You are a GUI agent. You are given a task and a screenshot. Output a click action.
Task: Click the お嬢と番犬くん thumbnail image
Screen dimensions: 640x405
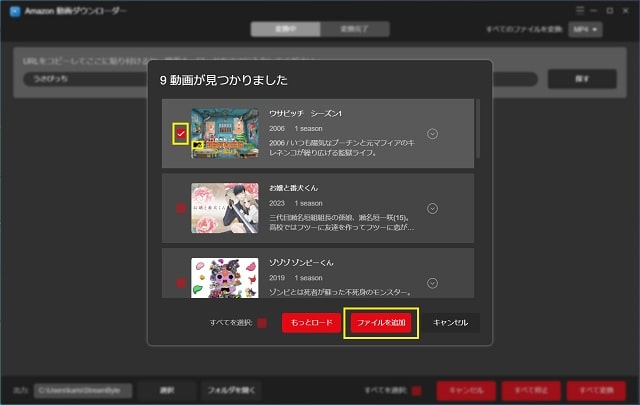tap(225, 208)
